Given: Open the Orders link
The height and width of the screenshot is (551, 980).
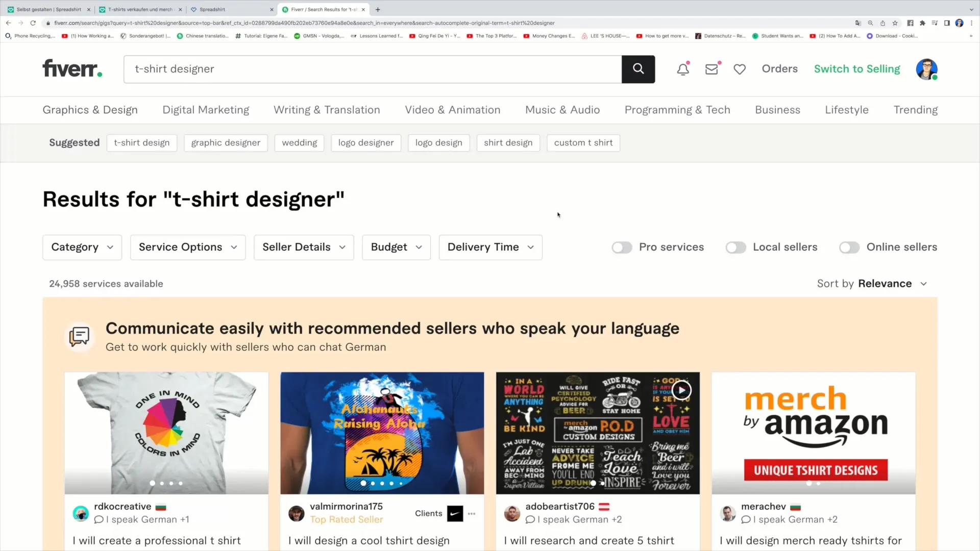Looking at the screenshot, I should [779, 69].
